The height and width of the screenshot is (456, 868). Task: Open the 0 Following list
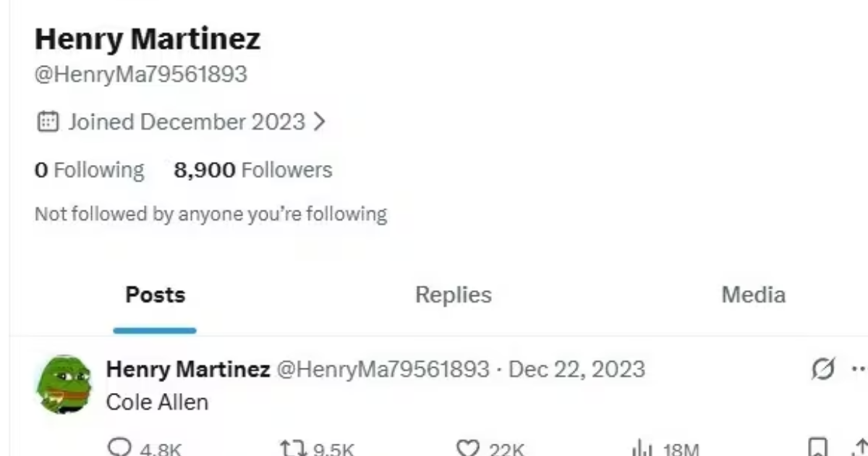click(89, 170)
